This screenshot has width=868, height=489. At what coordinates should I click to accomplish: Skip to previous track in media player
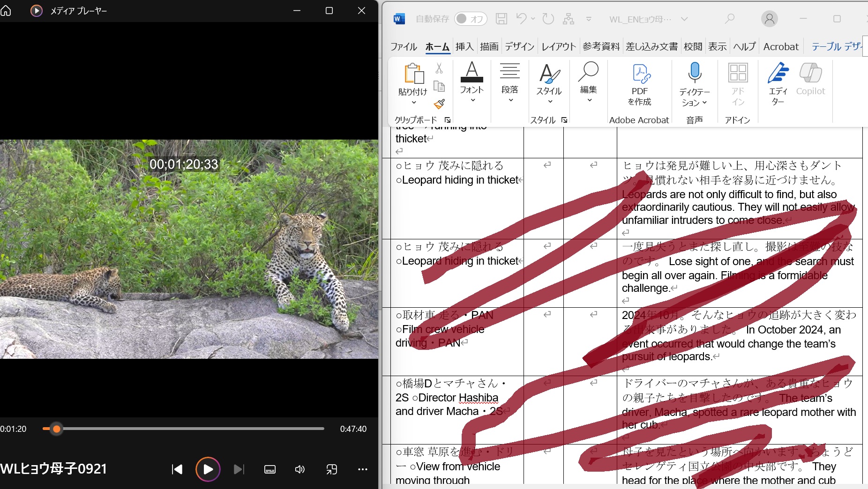tap(177, 469)
